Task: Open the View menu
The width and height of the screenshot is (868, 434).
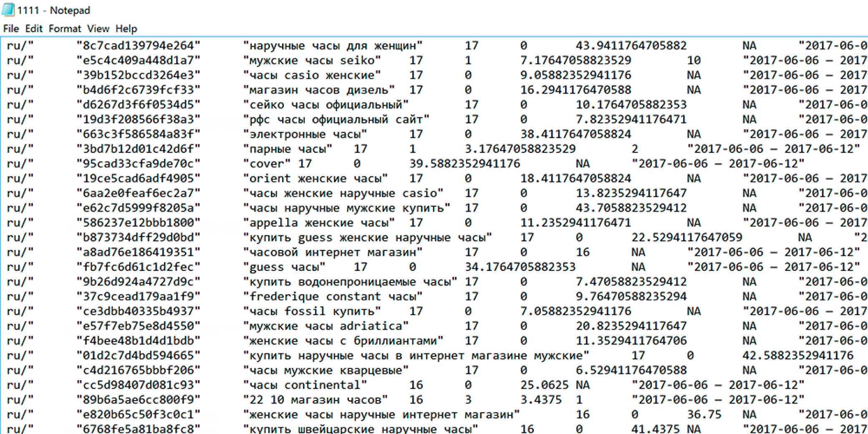Action: tap(98, 28)
